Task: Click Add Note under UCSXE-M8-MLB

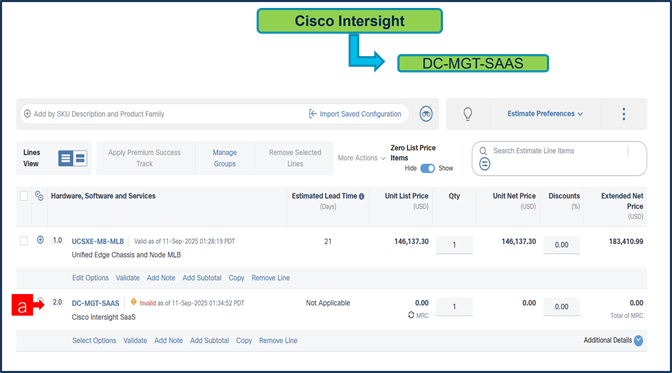Action: [x=161, y=278]
